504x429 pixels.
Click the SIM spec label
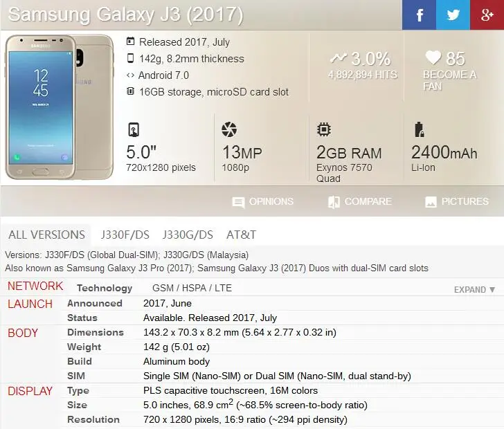point(76,376)
